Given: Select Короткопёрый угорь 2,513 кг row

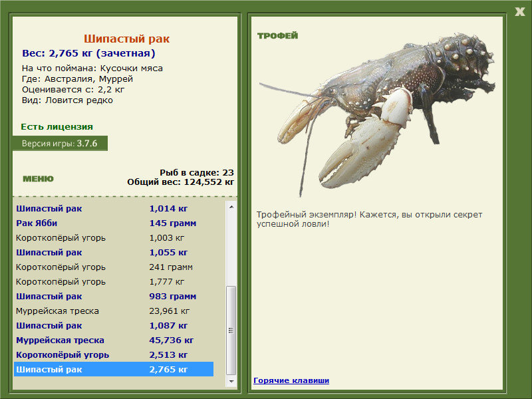Looking at the screenshot, I should tap(114, 354).
